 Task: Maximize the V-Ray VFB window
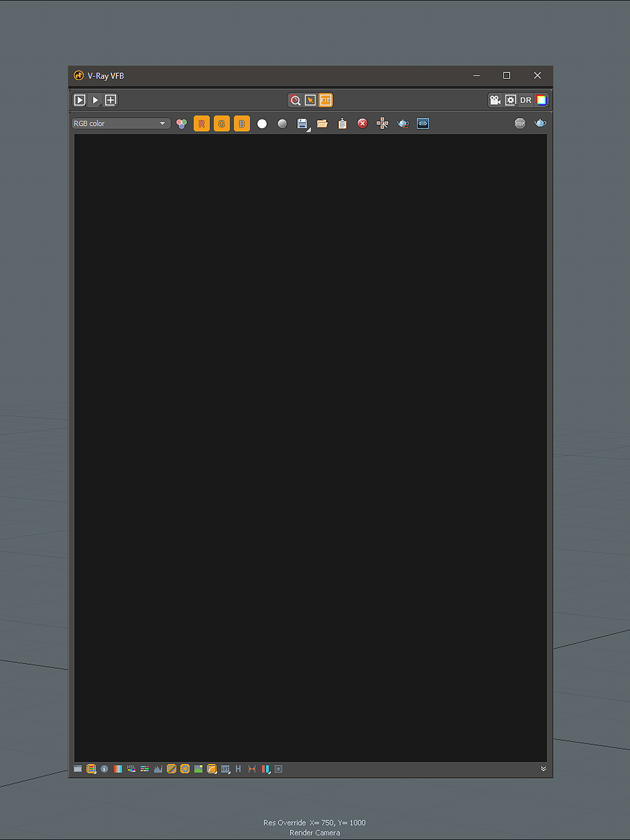(507, 75)
